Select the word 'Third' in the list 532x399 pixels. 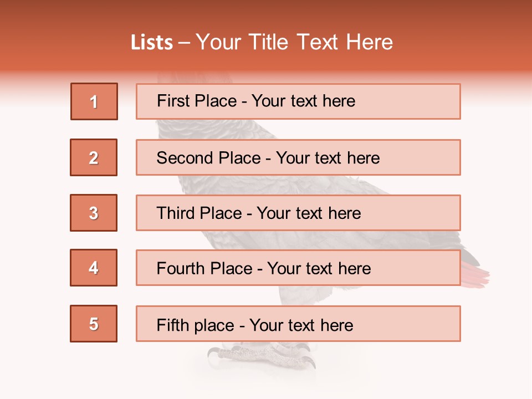coord(176,213)
